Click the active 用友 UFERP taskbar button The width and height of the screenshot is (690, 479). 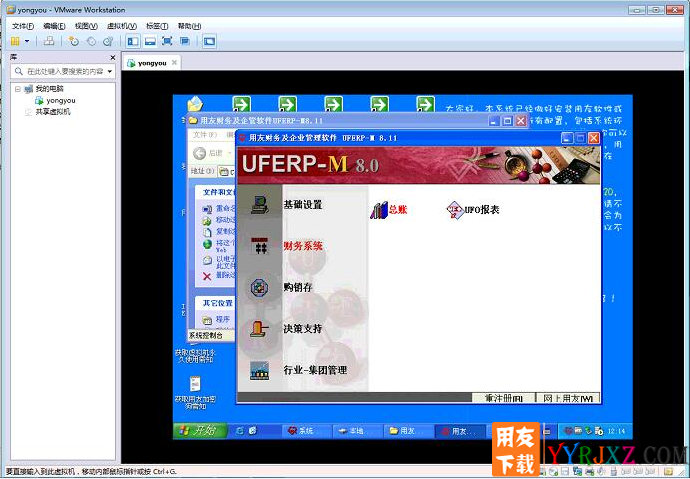[x=460, y=431]
